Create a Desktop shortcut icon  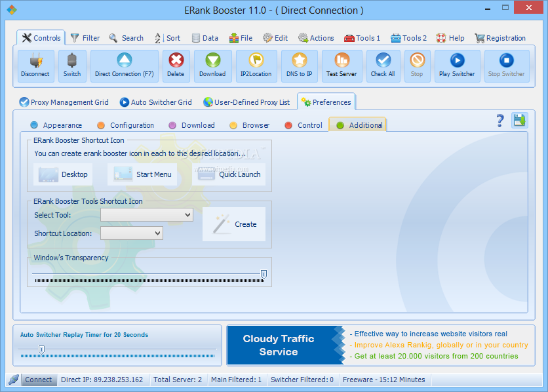click(63, 174)
